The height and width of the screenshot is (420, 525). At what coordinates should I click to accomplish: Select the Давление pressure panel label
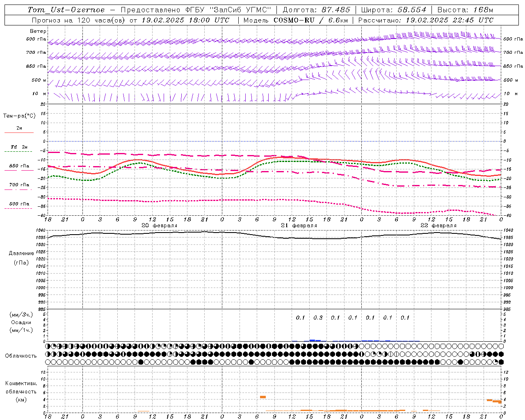21,253
